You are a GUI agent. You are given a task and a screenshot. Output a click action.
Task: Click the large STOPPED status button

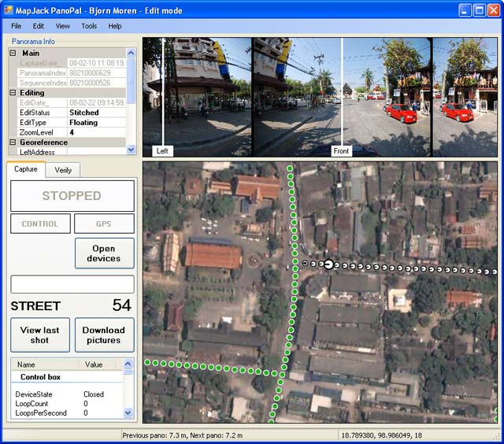pos(72,196)
